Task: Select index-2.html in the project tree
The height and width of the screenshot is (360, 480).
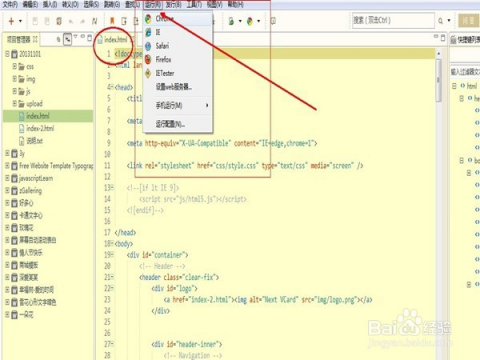Action: coord(40,128)
